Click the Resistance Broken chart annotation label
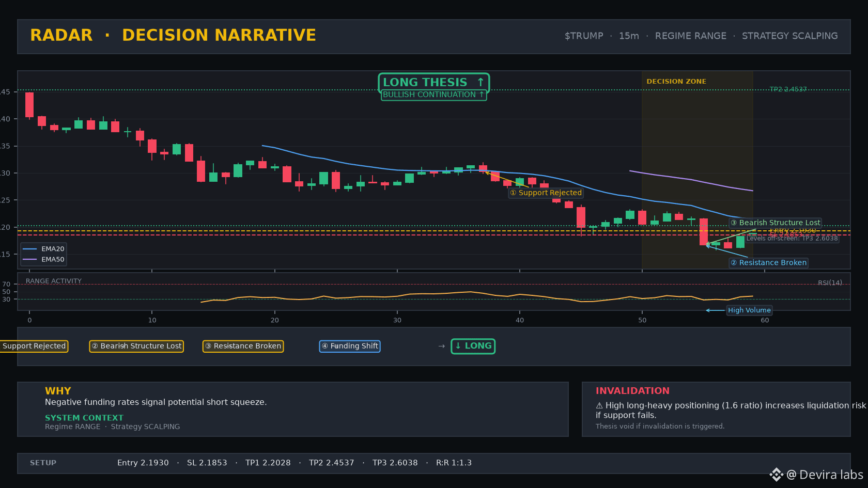 [768, 263]
